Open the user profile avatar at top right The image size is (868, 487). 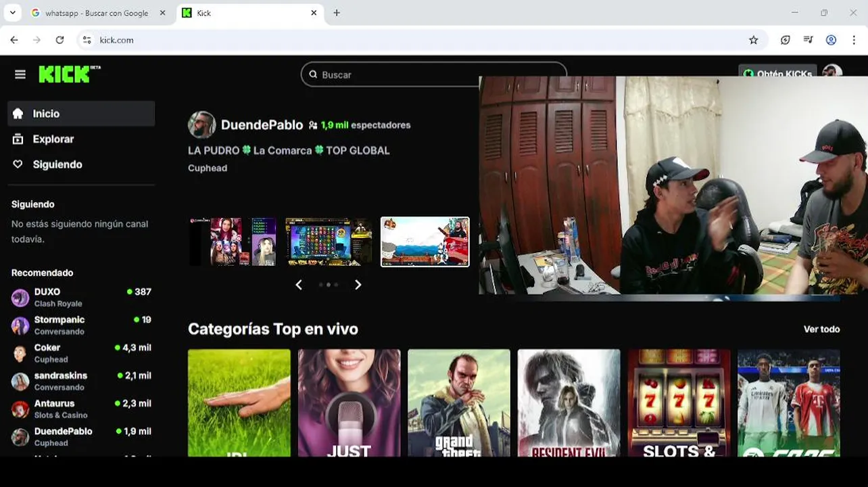pos(832,73)
